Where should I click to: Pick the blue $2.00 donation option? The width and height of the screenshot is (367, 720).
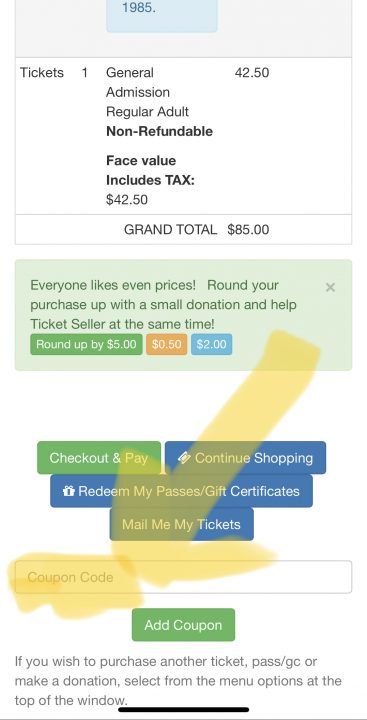click(211, 344)
